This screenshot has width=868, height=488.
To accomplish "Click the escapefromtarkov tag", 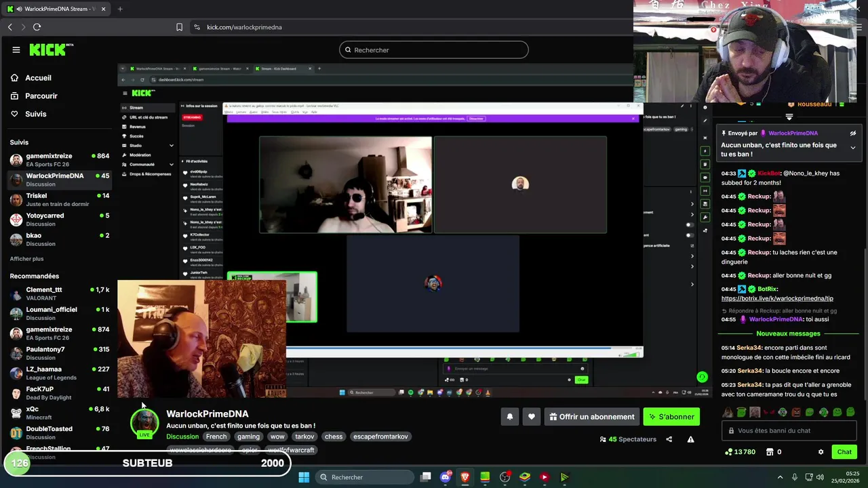I will [x=380, y=436].
